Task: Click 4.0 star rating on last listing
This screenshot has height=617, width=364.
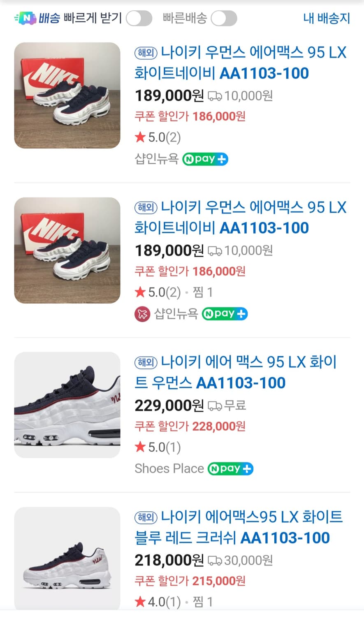Action: (x=158, y=602)
